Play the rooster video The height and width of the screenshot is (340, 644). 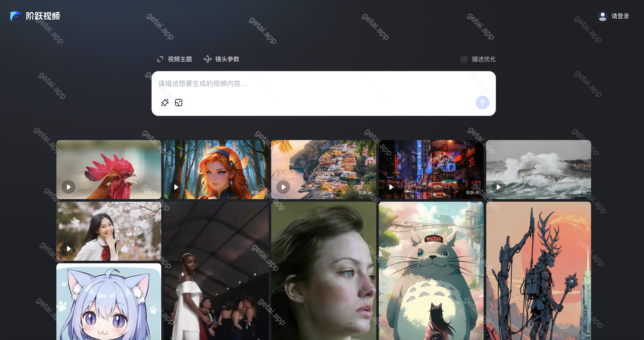(68, 187)
